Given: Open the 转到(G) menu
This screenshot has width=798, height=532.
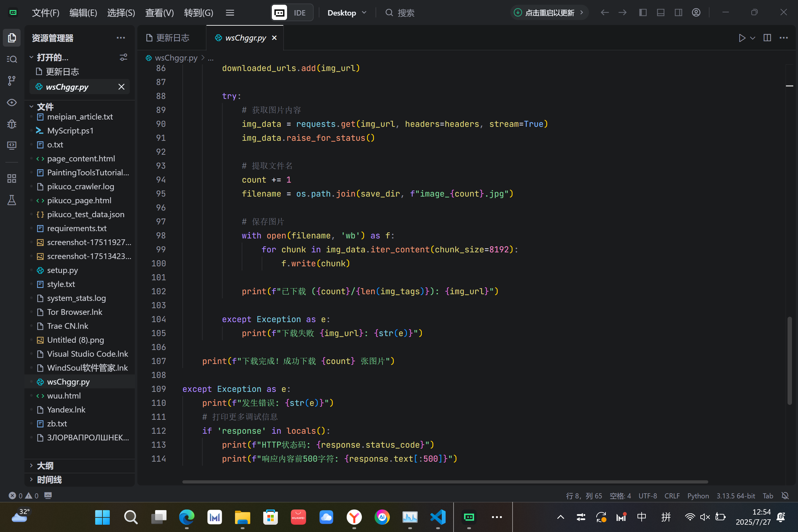Looking at the screenshot, I should tap(199, 13).
